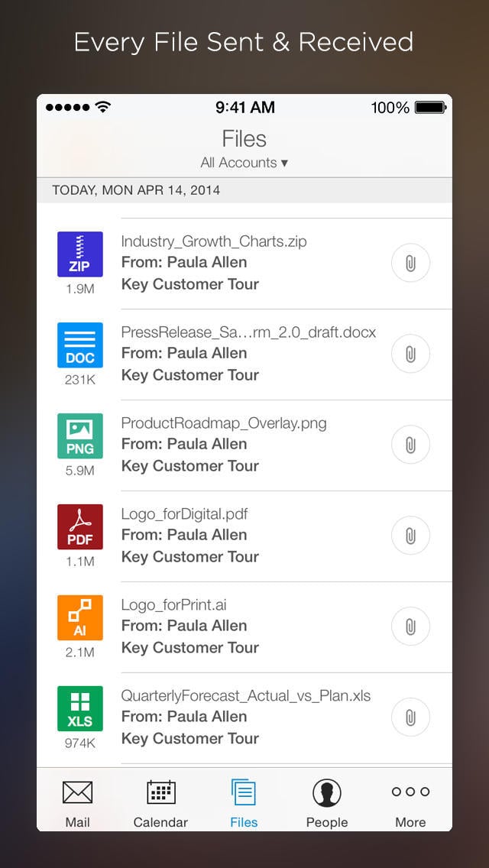This screenshot has height=868, width=489.
Task: Tap the ZIP file type icon
Action: coord(79,254)
